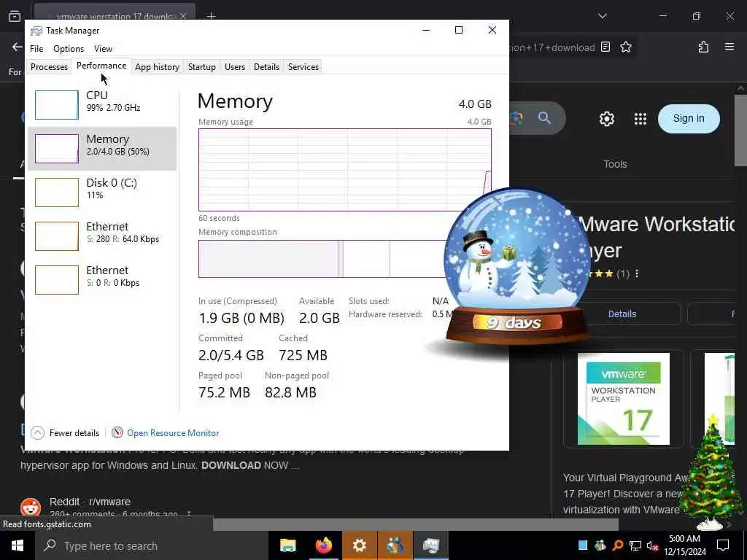Click the VMware Workstation Player 17 thumbnail
747x560 pixels.
click(x=623, y=399)
